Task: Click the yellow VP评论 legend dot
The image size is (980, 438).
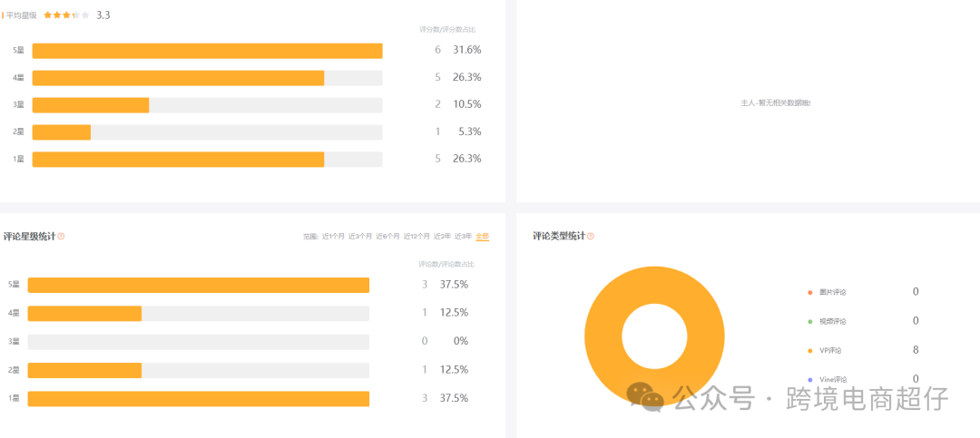Action: [x=809, y=350]
